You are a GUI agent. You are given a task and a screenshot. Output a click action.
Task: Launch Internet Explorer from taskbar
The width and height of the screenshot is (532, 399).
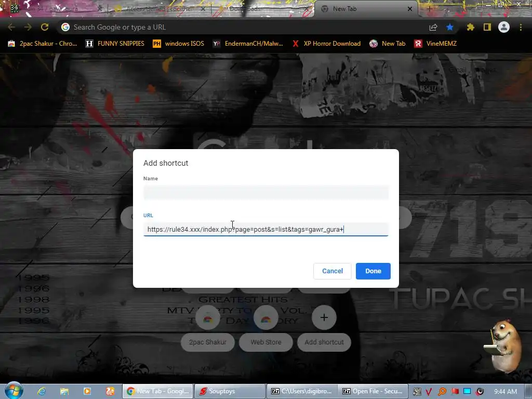[42, 391]
